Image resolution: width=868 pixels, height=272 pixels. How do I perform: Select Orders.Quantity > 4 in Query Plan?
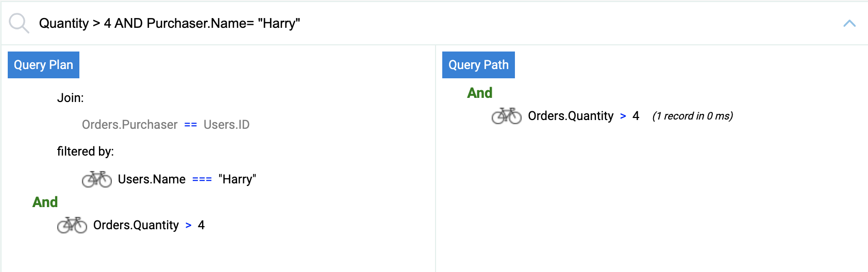149,225
